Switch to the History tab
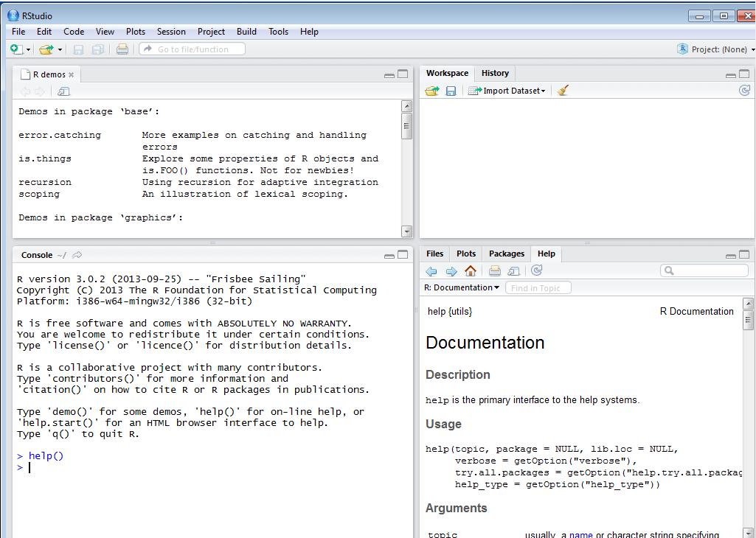The height and width of the screenshot is (538, 756). 495,73
